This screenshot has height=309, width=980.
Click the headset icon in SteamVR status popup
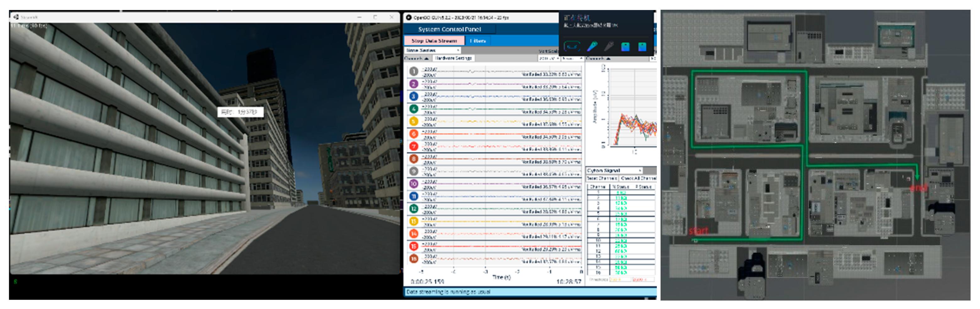[x=572, y=46]
